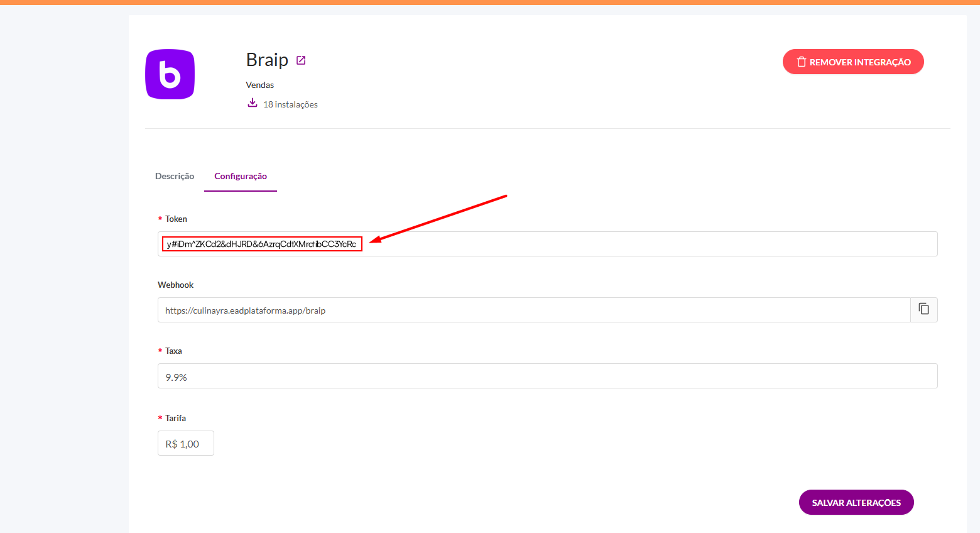Click the Tarifa field label
Image resolution: width=980 pixels, height=533 pixels.
point(175,418)
